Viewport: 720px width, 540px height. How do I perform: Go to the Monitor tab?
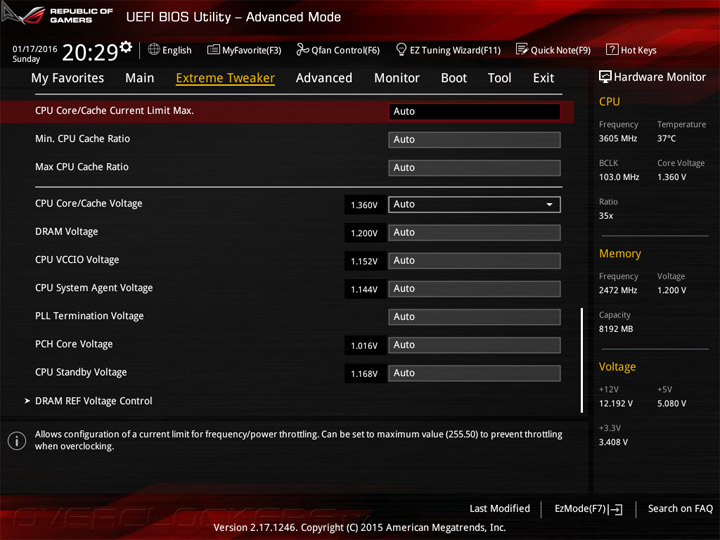coord(397,78)
